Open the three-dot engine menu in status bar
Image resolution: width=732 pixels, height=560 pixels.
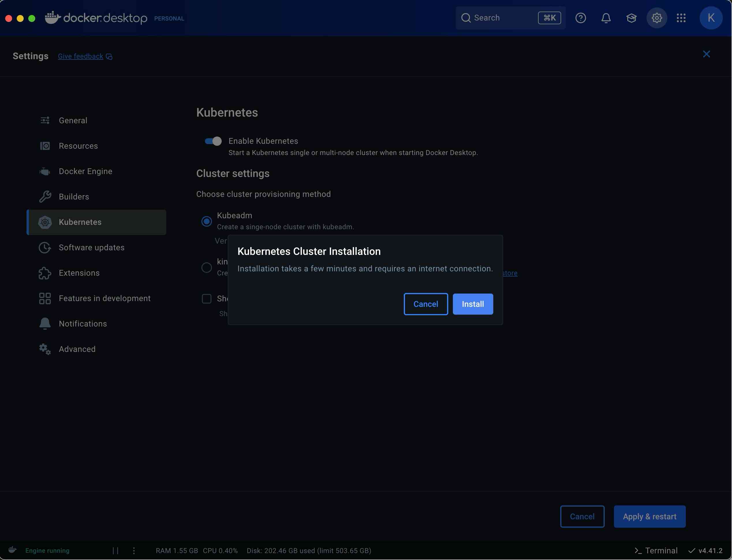pyautogui.click(x=134, y=551)
